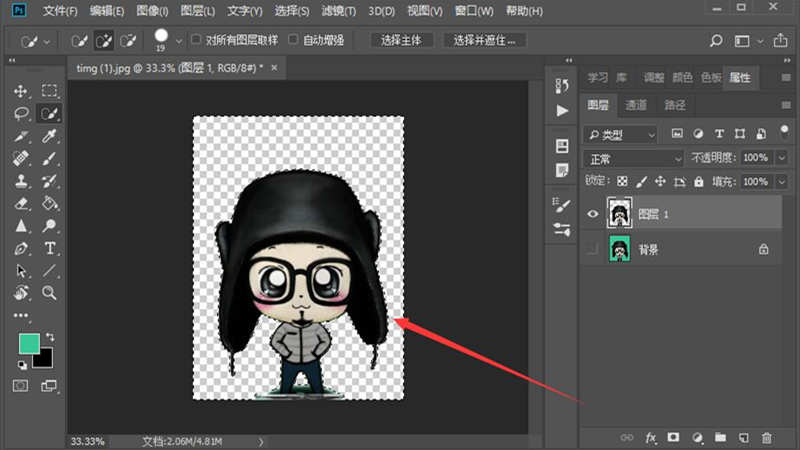Select the Paint Bucket tool
800x450 pixels.
49,204
